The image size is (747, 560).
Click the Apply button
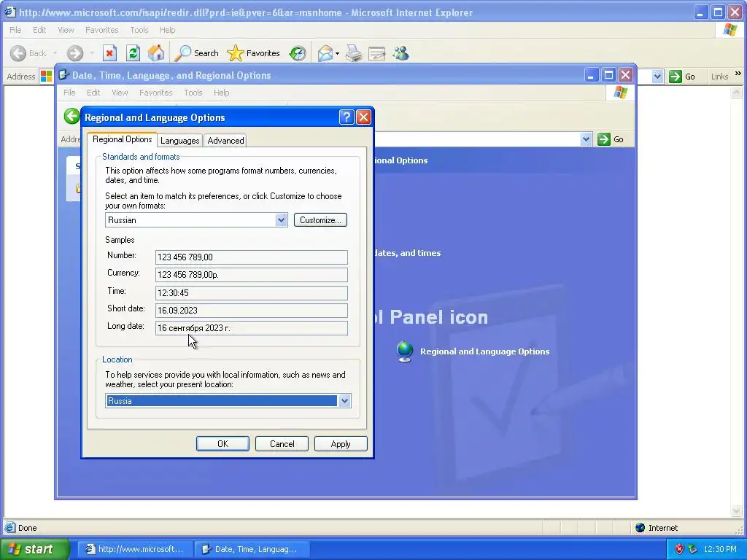pos(341,444)
